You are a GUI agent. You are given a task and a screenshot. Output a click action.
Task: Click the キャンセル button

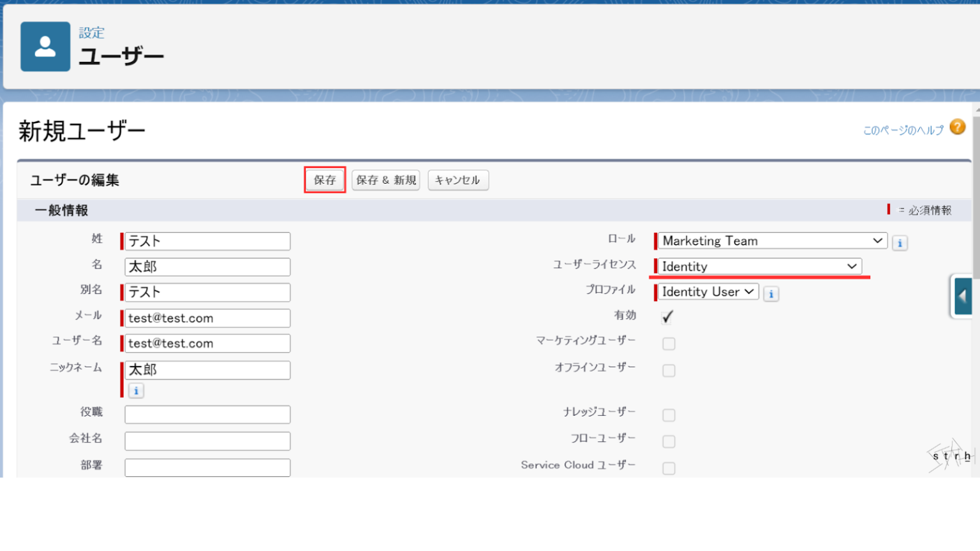[x=457, y=180]
